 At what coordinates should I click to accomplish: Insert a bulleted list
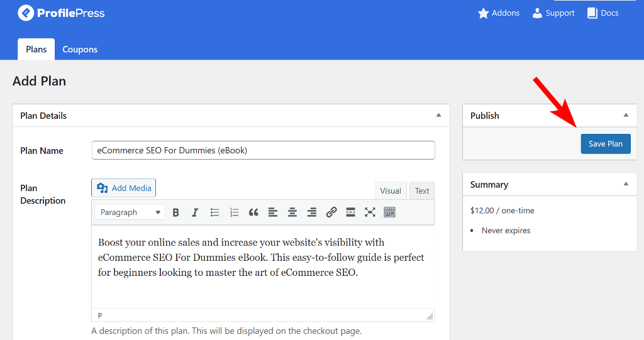(x=214, y=212)
